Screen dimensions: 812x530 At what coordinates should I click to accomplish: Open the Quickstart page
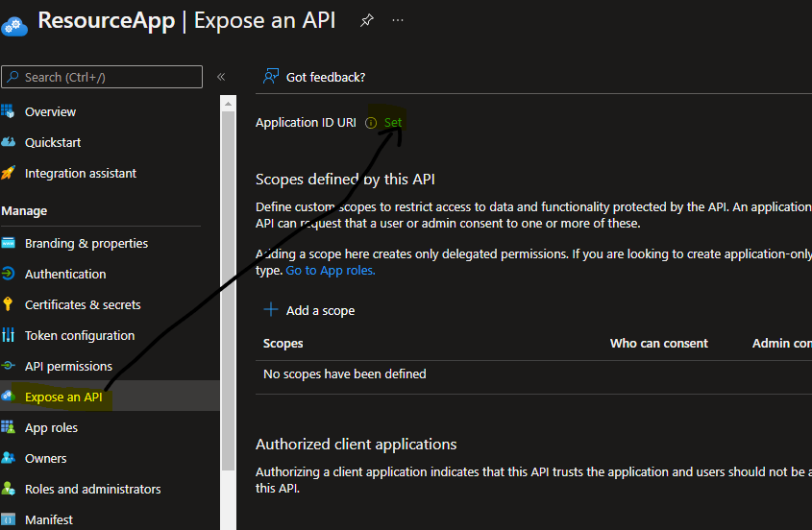coord(53,142)
